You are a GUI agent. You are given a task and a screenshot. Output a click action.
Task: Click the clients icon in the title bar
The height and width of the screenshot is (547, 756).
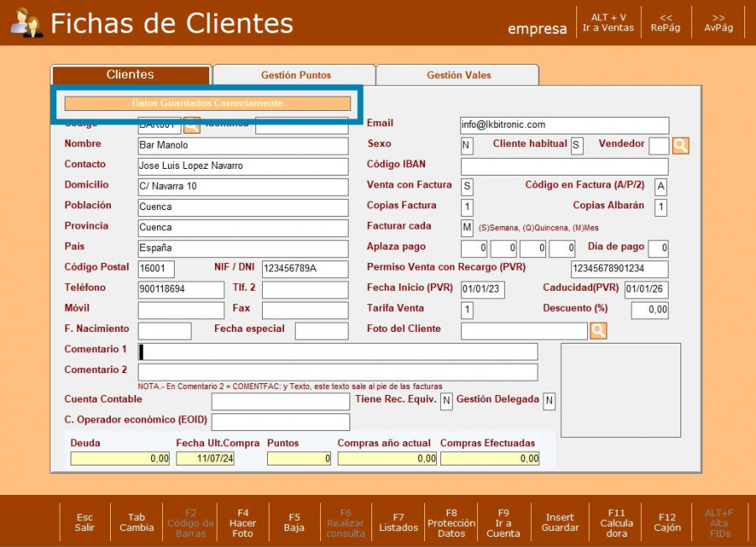(27, 24)
